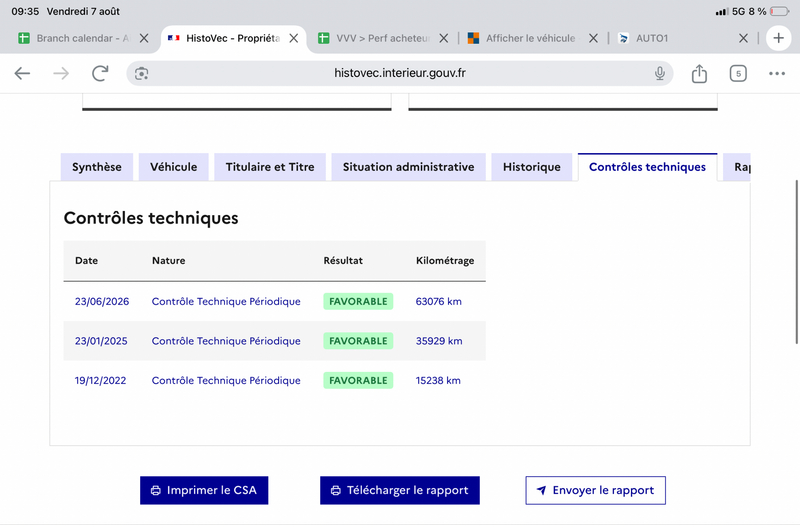Click the Résultat column header

click(x=343, y=260)
